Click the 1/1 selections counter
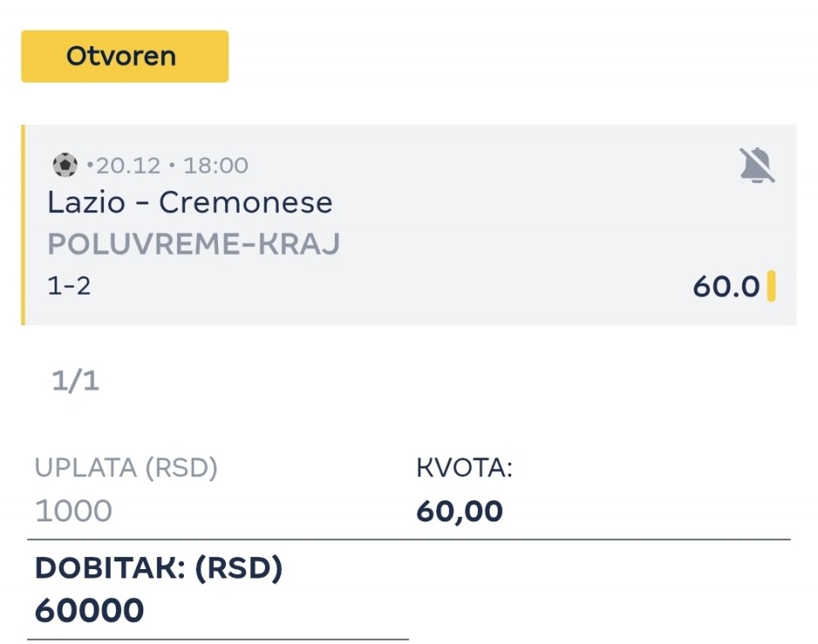The image size is (818, 644). pos(76,381)
